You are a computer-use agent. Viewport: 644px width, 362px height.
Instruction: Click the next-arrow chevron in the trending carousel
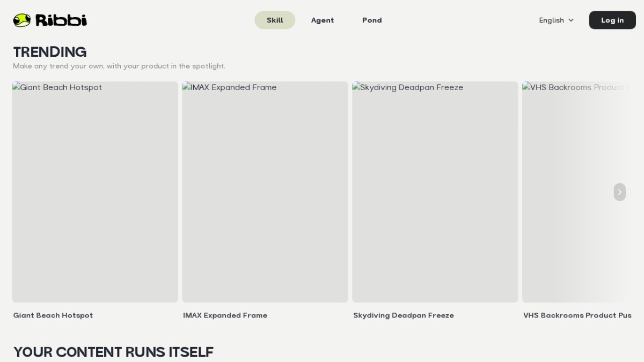[619, 192]
